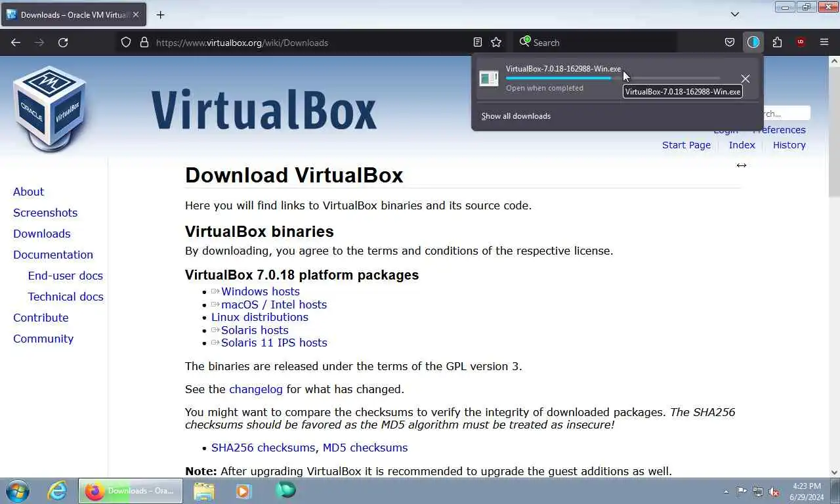840x504 pixels.
Task: Open About in sidebar
Action: pos(28,192)
